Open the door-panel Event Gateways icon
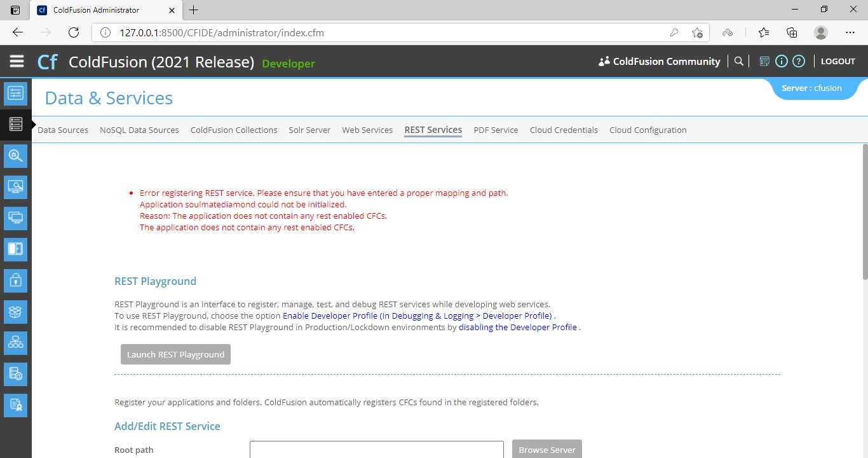Screen dimensions: 868x458 15,249
